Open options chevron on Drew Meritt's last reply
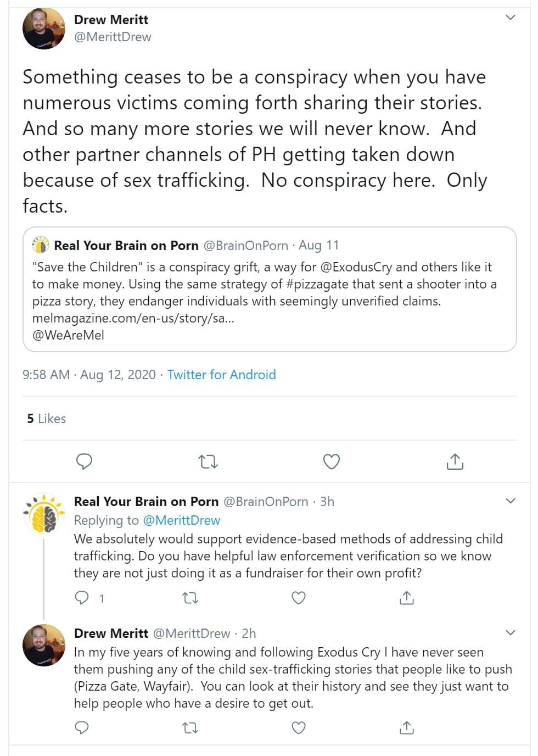538x756 pixels. 510,633
